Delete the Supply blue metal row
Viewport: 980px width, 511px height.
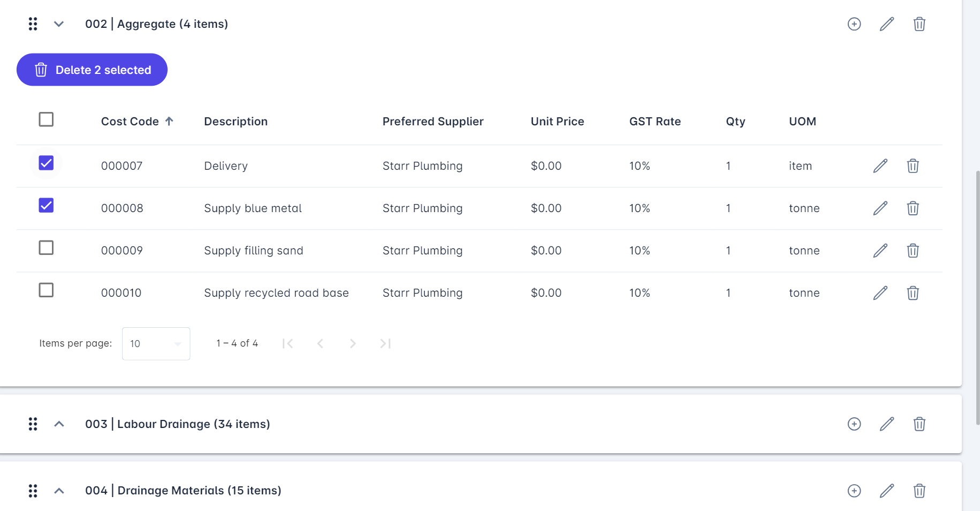[913, 208]
